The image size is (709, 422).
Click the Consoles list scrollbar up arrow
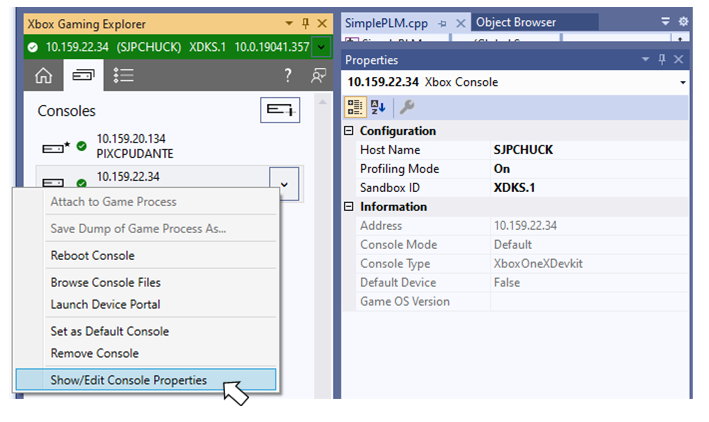click(x=322, y=102)
